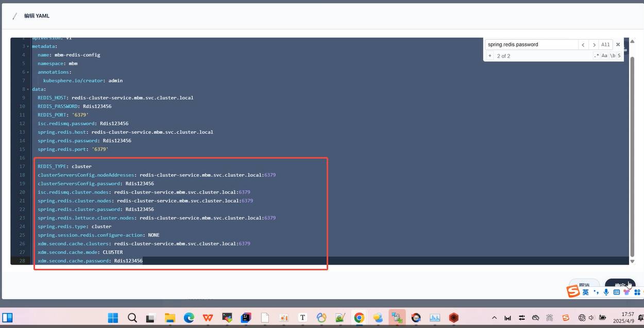Launch File Explorer from taskbar

170,318
